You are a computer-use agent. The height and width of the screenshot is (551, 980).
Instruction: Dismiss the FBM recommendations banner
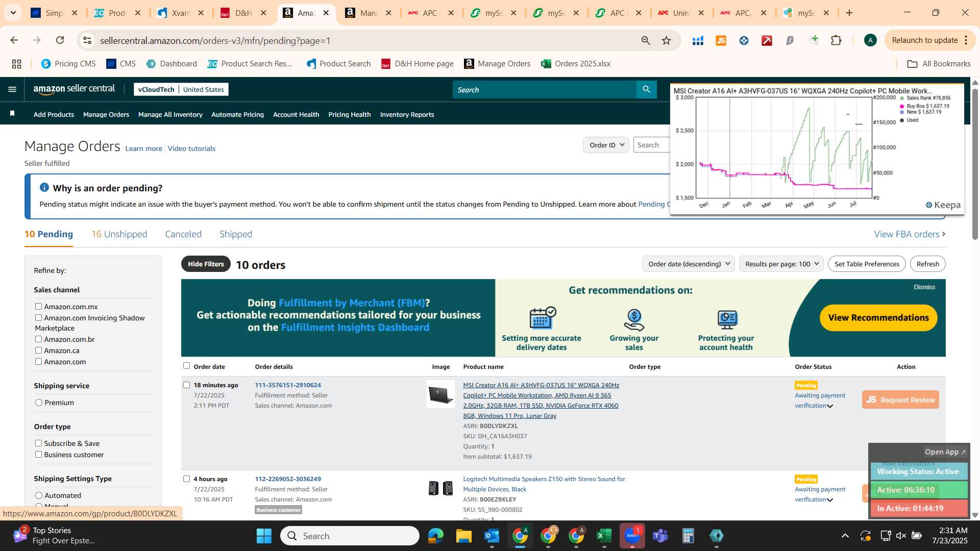[924, 287]
